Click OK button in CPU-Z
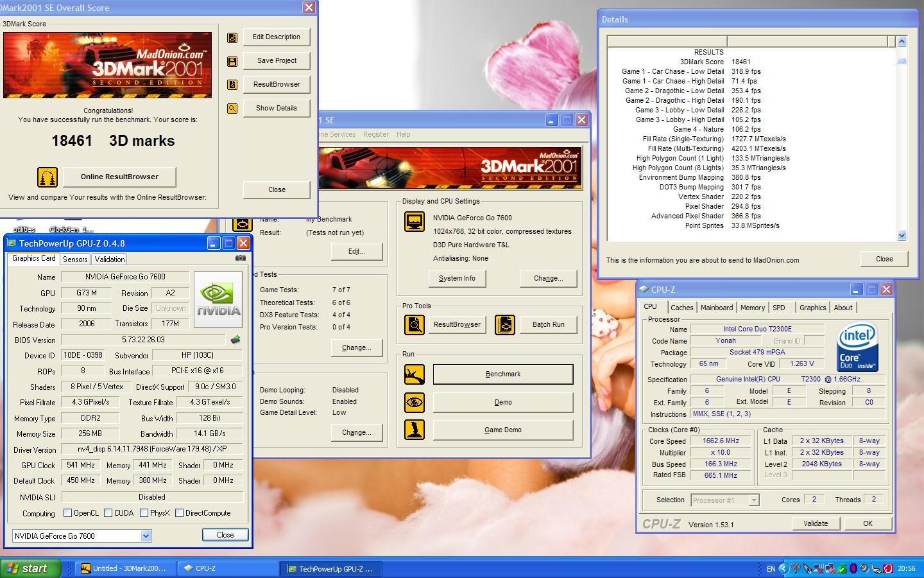The height and width of the screenshot is (578, 924). 868,523
